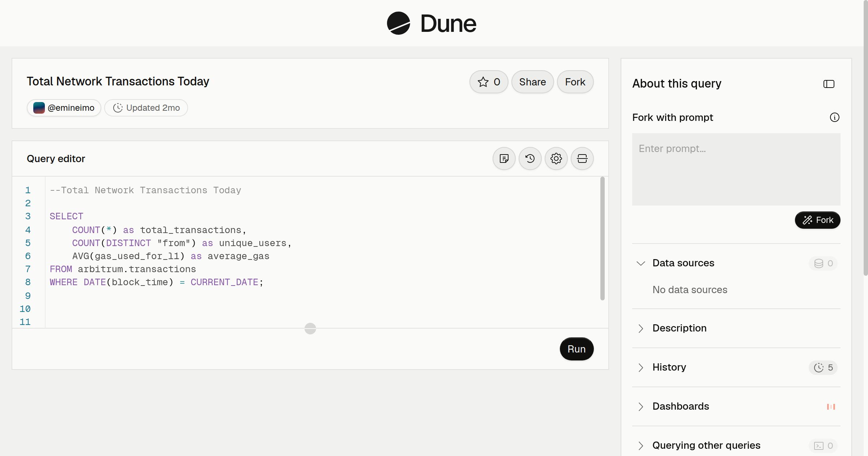Screen dimensions: 868x456
Task: Click average_gas alias on line 6
Action: (x=238, y=256)
